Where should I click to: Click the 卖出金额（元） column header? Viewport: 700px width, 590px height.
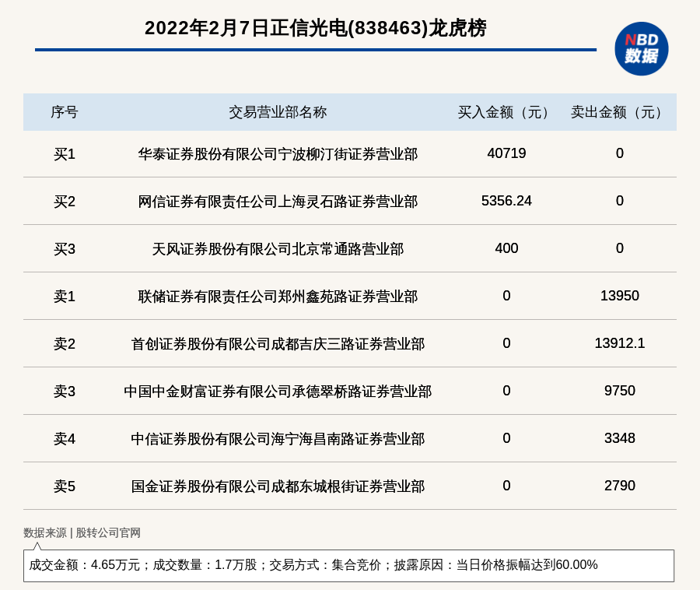pyautogui.click(x=619, y=112)
